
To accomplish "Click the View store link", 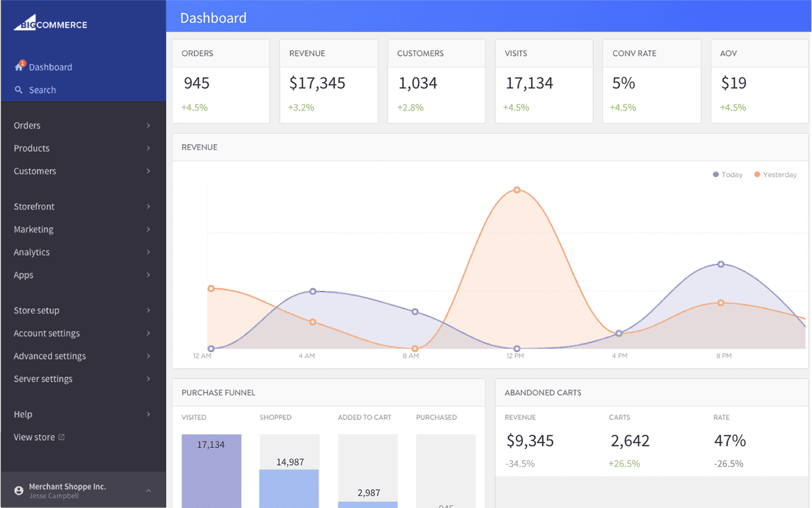I will tap(34, 437).
